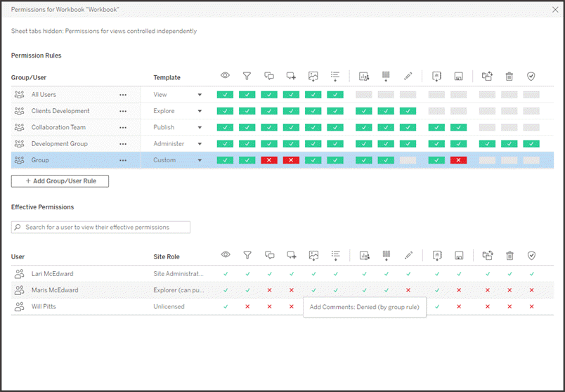Screen dimensions: 565x392
Task: Toggle unspecified Web Edit cell in Group row
Action: pyautogui.click(x=408, y=160)
